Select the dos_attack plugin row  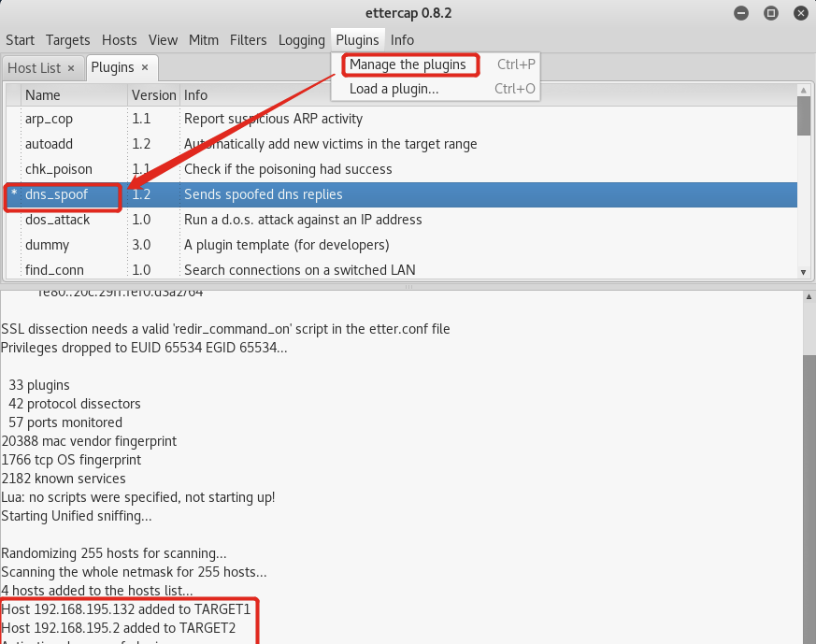[x=401, y=220]
